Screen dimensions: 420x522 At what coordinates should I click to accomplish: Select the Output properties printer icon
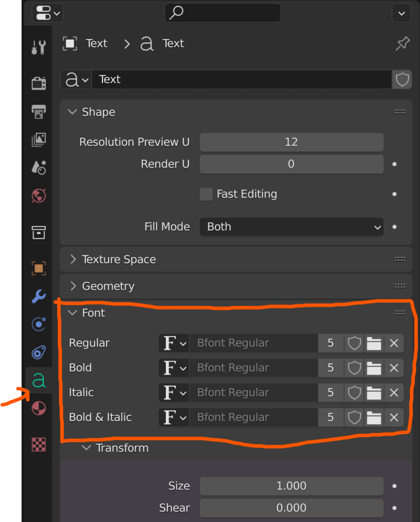coord(38,112)
